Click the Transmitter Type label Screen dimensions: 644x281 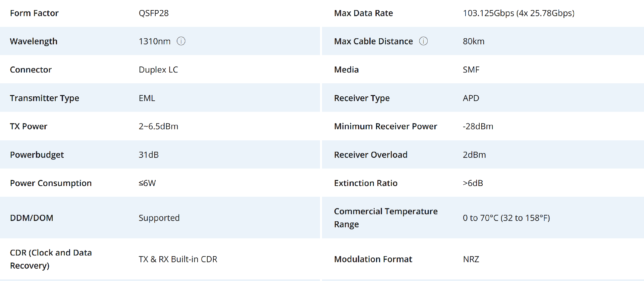click(45, 98)
